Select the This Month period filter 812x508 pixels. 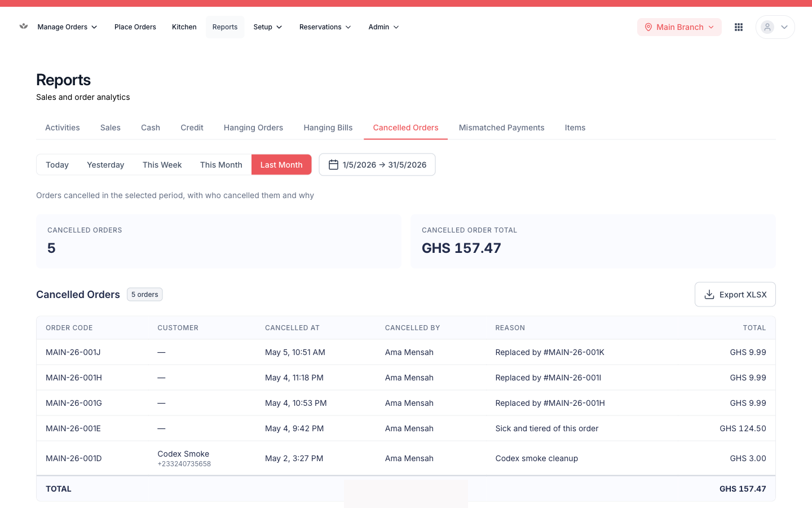[x=221, y=165]
